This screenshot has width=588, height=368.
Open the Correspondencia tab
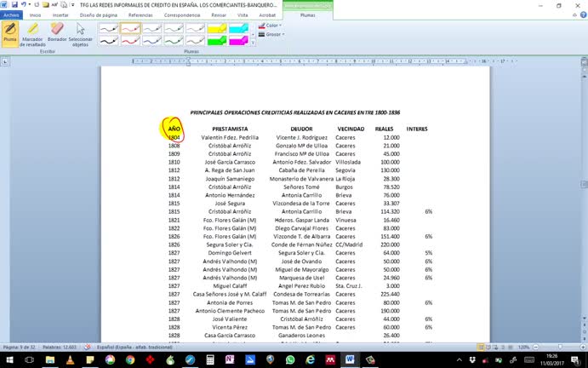coord(182,15)
